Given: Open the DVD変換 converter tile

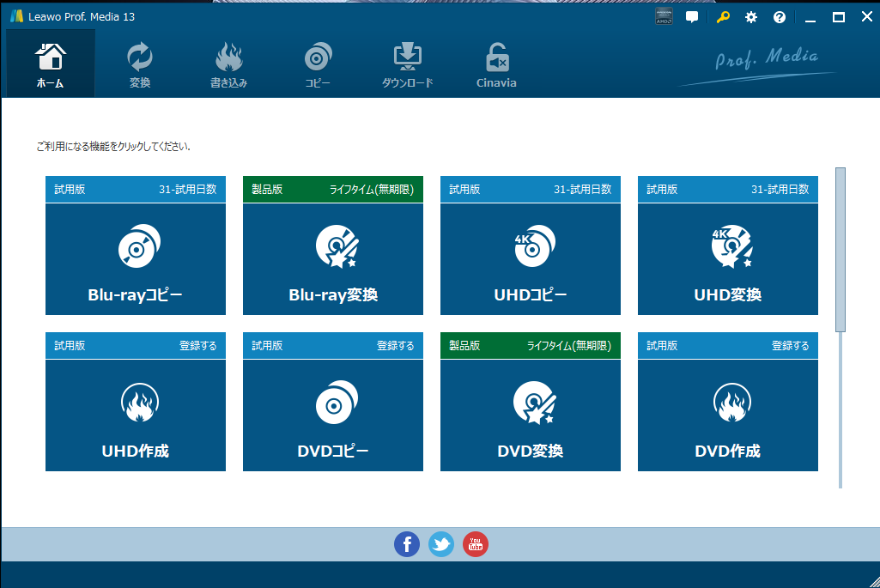Looking at the screenshot, I should click(531, 415).
